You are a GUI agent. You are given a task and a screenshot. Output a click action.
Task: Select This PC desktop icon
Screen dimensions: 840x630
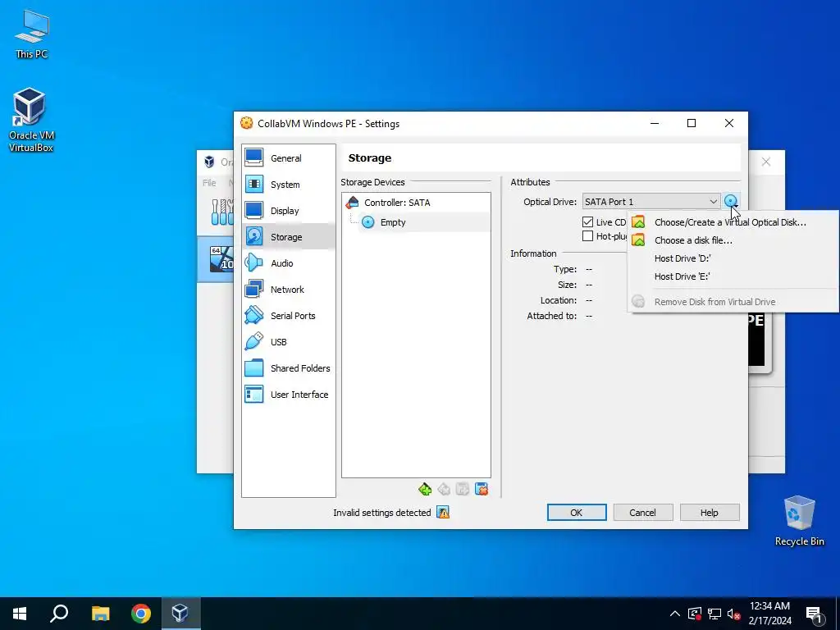(32, 34)
